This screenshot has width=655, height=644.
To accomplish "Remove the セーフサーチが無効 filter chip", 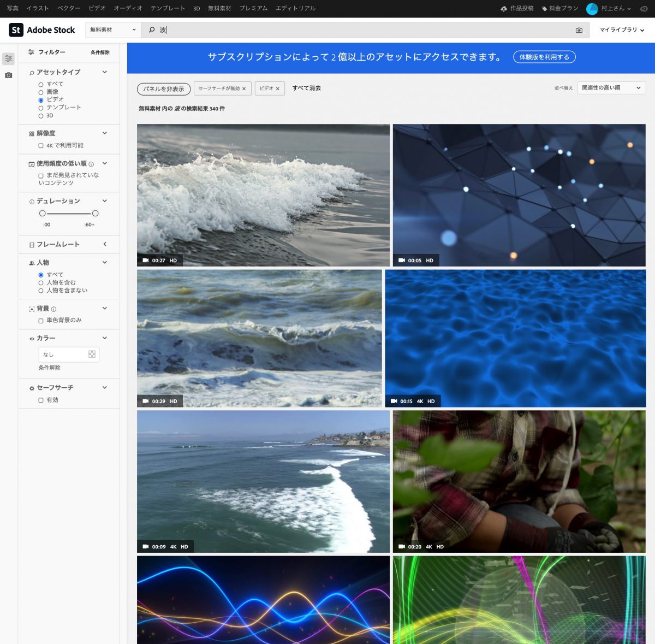I will 244,88.
